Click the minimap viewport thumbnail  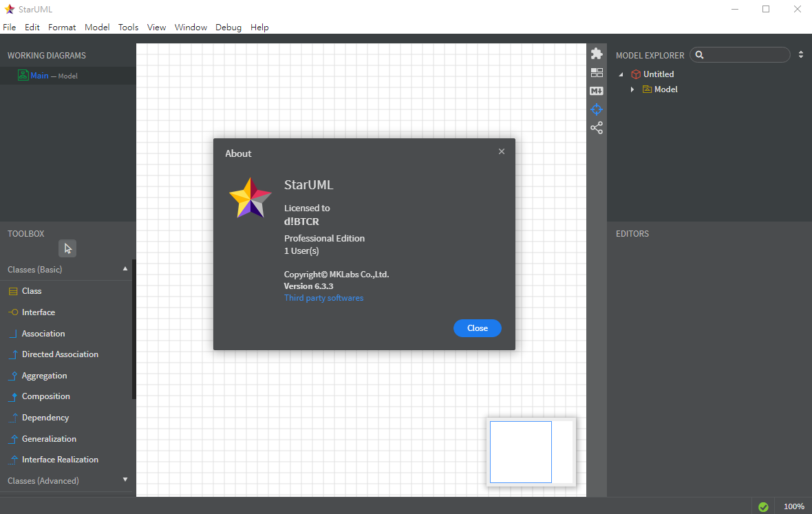(520, 452)
